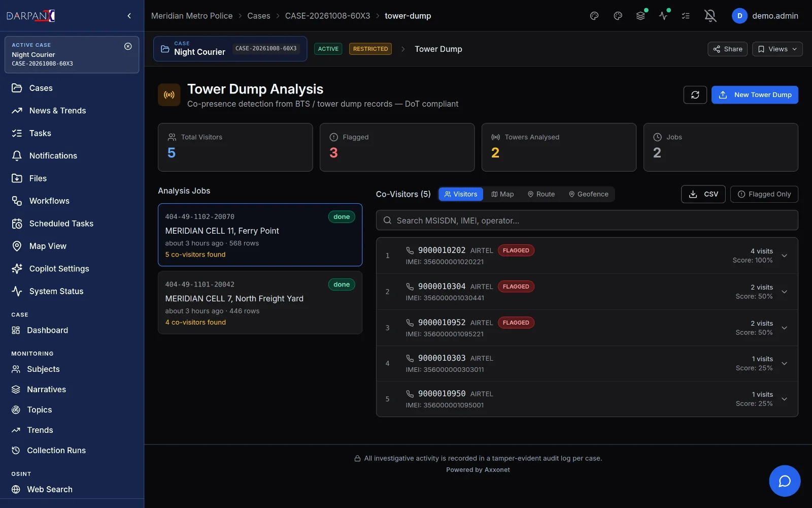
Task: Switch to the Route tab
Action: [x=541, y=194]
